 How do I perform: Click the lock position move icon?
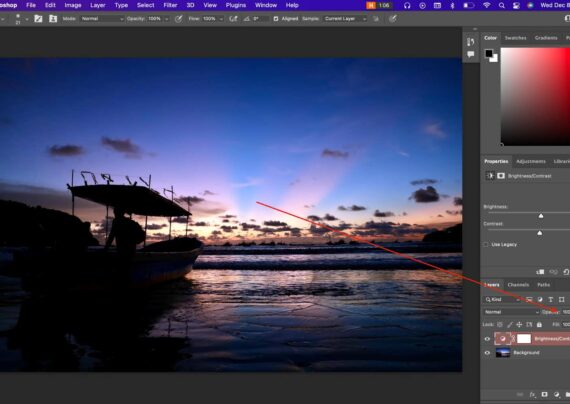519,324
